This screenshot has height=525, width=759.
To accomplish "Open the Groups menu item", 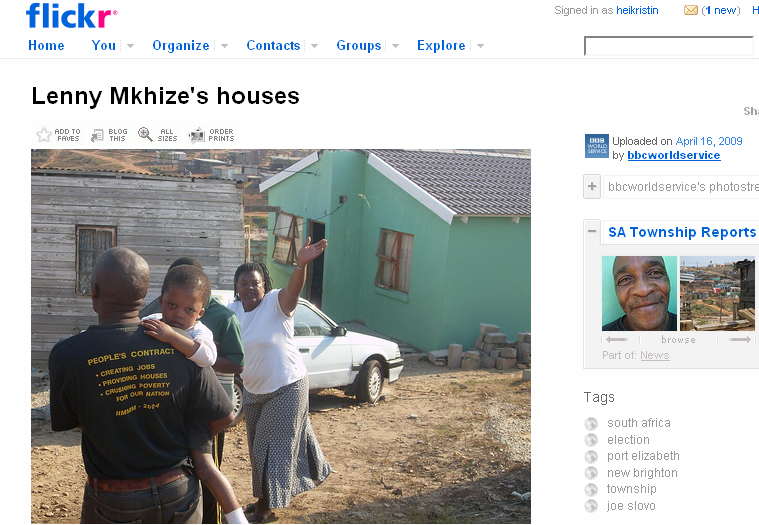I will click(x=359, y=45).
